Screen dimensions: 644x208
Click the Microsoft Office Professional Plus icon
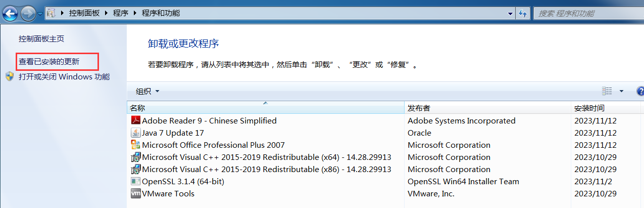[x=135, y=145]
